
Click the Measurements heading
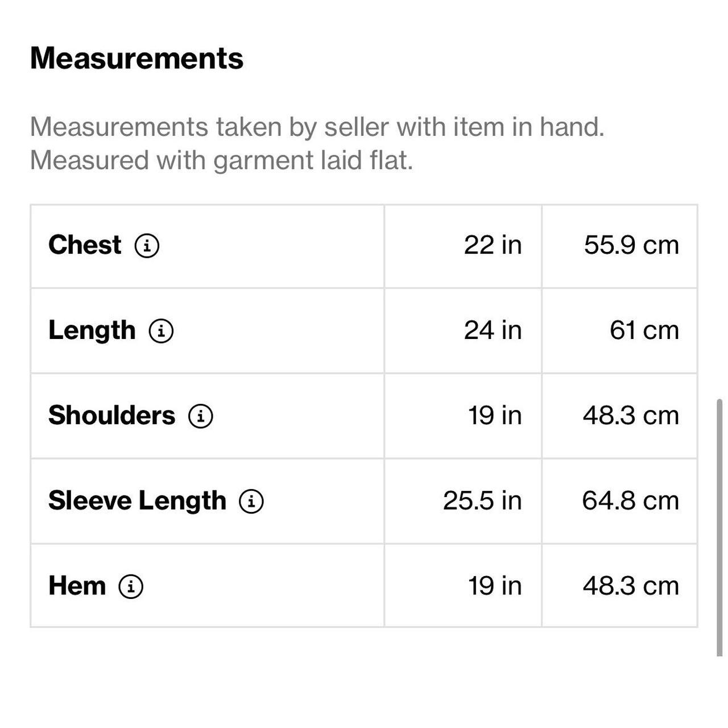coord(136,58)
